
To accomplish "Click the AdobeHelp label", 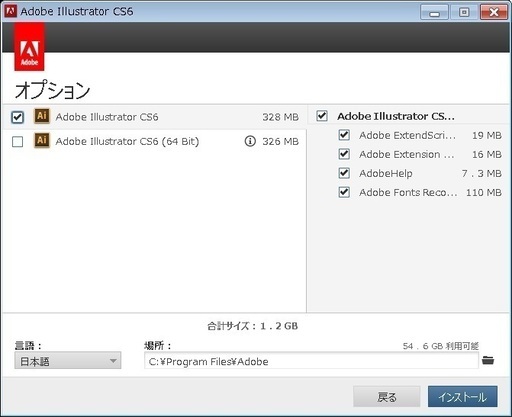I will 386,173.
